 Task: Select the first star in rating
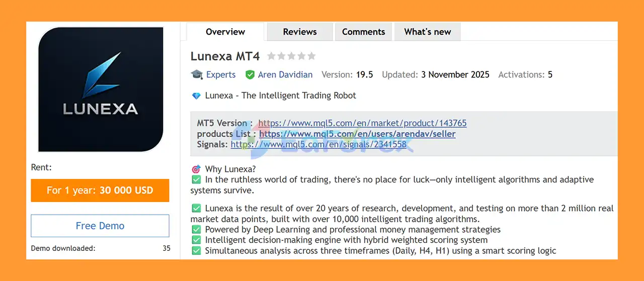click(x=272, y=56)
